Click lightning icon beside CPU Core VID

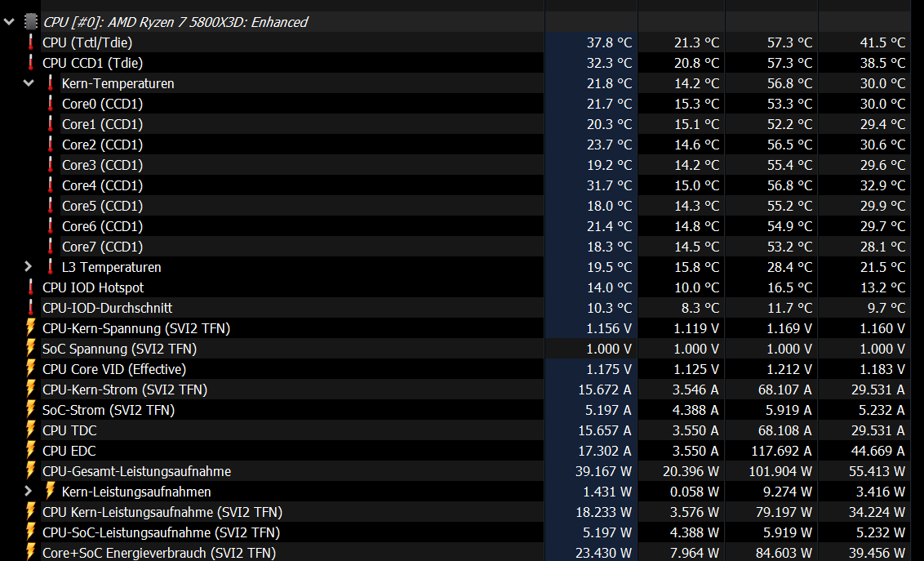tap(31, 368)
